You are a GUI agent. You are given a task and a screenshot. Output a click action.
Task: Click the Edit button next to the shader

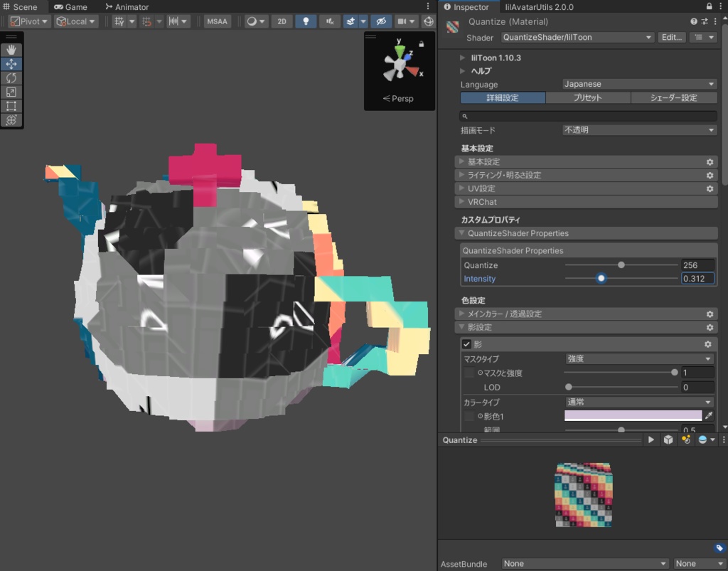(671, 37)
